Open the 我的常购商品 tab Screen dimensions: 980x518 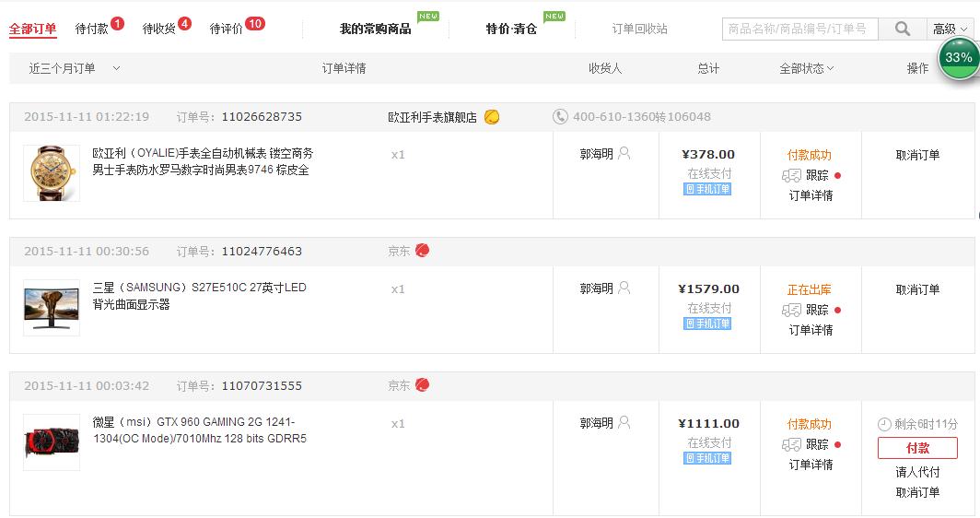376,29
